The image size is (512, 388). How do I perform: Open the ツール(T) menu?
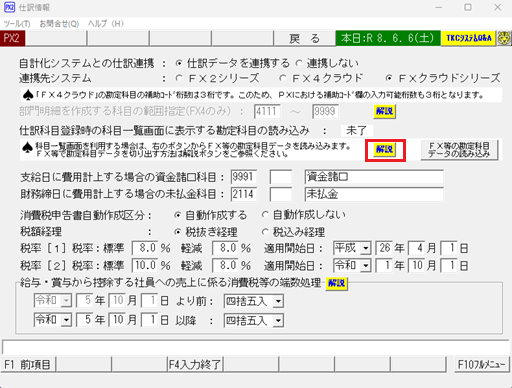click(x=17, y=24)
